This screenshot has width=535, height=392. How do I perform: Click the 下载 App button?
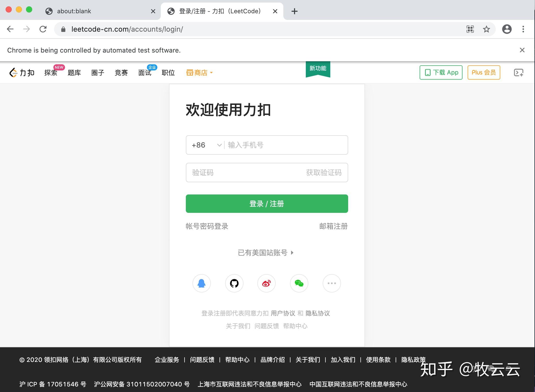441,72
